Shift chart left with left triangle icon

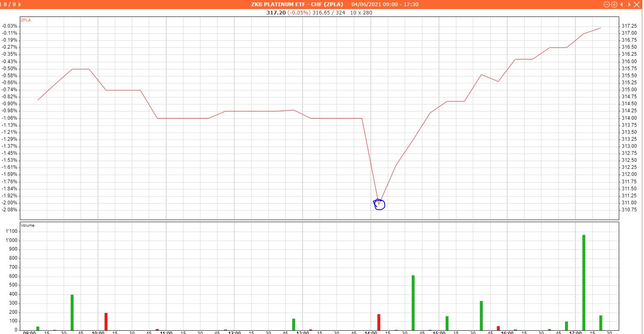pyautogui.click(x=622, y=5)
